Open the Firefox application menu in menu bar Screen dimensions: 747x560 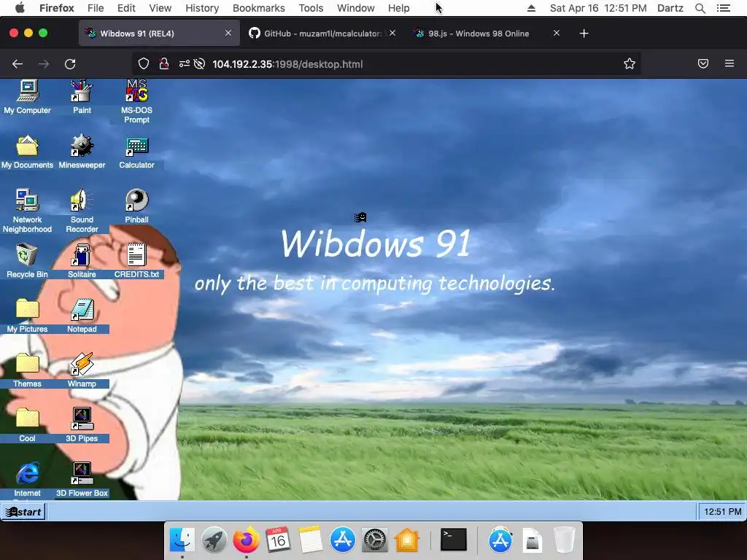[x=57, y=8]
